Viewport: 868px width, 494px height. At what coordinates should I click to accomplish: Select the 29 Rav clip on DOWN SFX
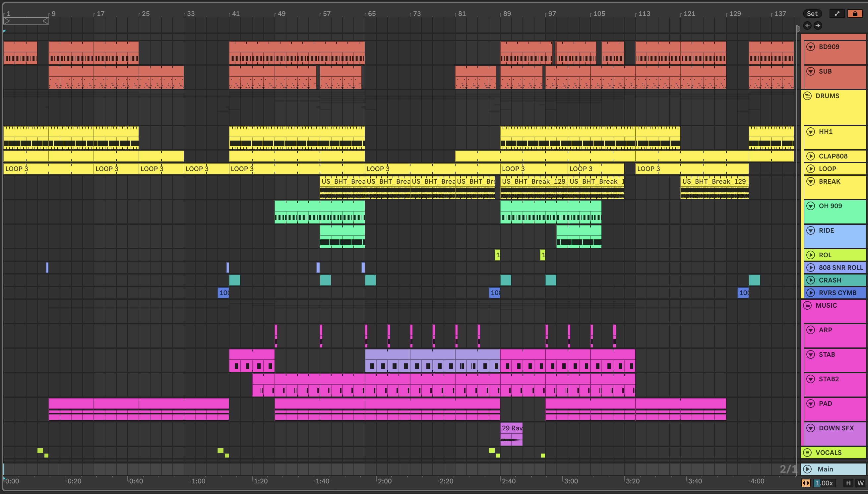pos(511,428)
